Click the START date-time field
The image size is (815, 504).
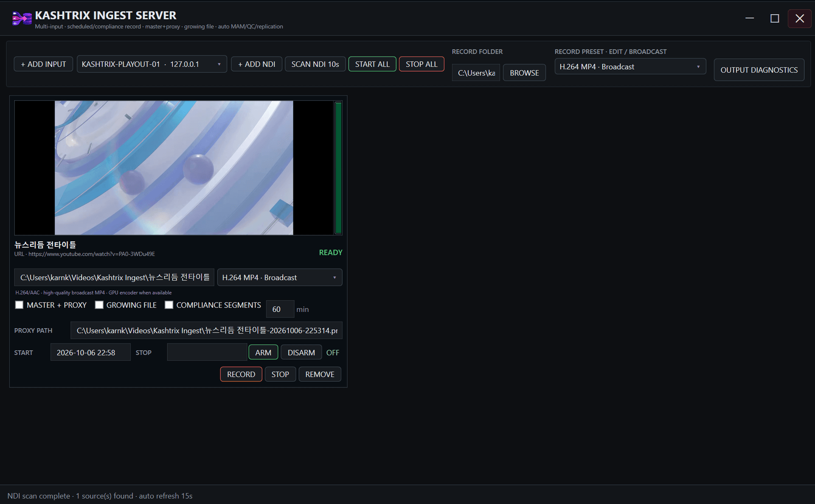90,353
